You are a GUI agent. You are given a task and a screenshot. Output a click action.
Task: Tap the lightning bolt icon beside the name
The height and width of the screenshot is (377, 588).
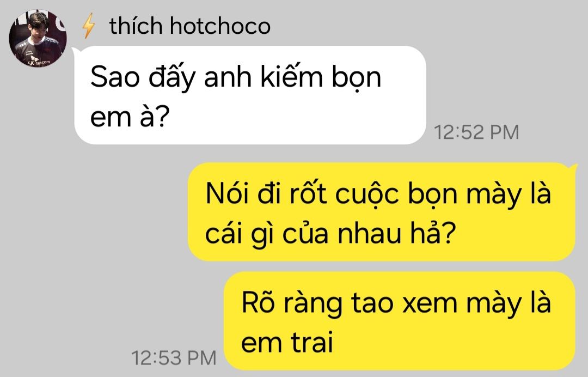[89, 26]
